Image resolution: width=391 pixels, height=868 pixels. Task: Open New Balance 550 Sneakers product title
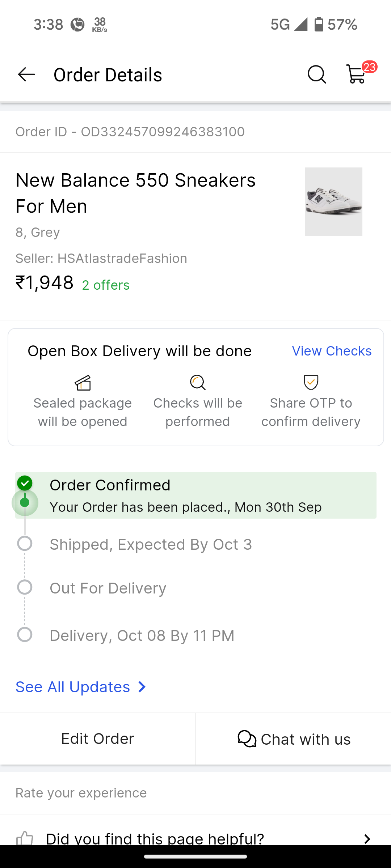coord(135,193)
